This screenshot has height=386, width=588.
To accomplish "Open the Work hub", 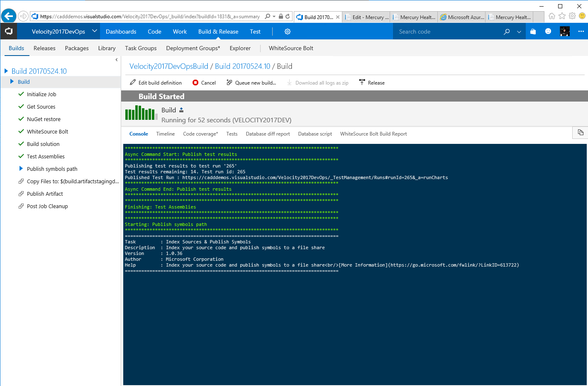I will pos(180,32).
